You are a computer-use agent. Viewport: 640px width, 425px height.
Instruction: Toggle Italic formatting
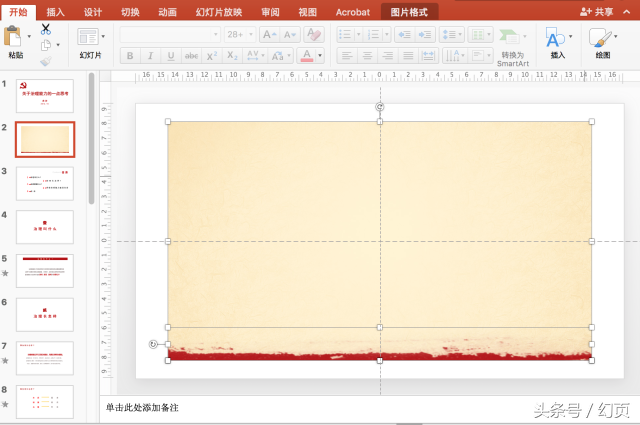[x=150, y=56]
